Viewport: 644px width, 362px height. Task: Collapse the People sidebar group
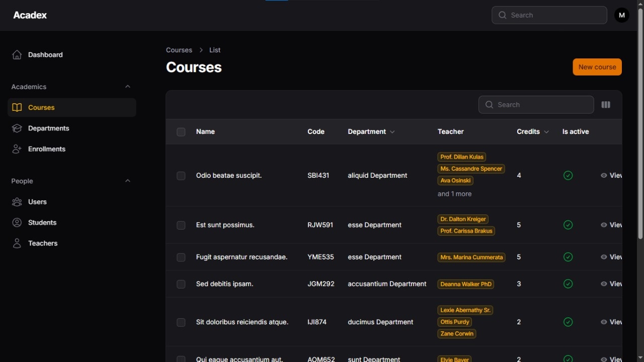[128, 181]
